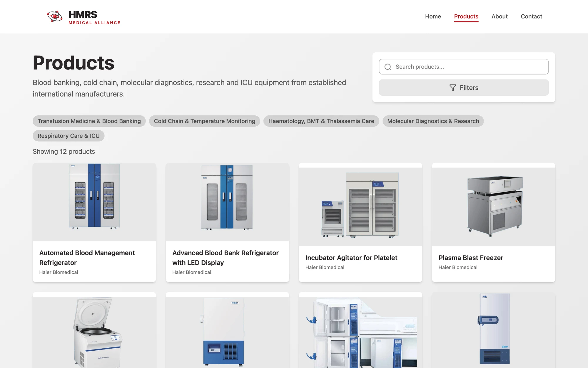
Task: Open the Filters button
Action: (x=464, y=88)
